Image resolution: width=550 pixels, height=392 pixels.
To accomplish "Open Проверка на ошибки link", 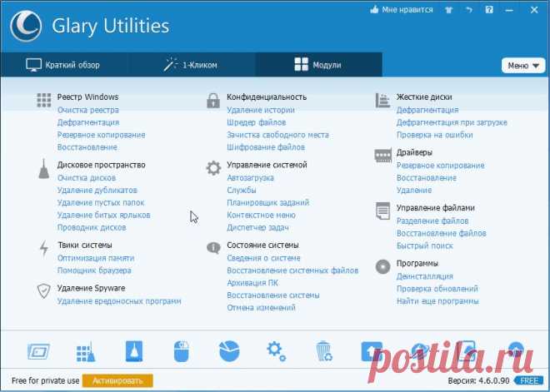I will pos(435,135).
